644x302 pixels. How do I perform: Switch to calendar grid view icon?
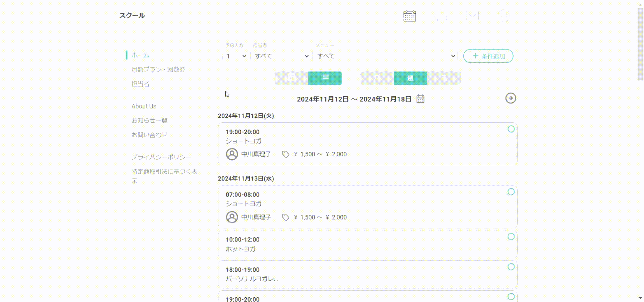pyautogui.click(x=291, y=78)
